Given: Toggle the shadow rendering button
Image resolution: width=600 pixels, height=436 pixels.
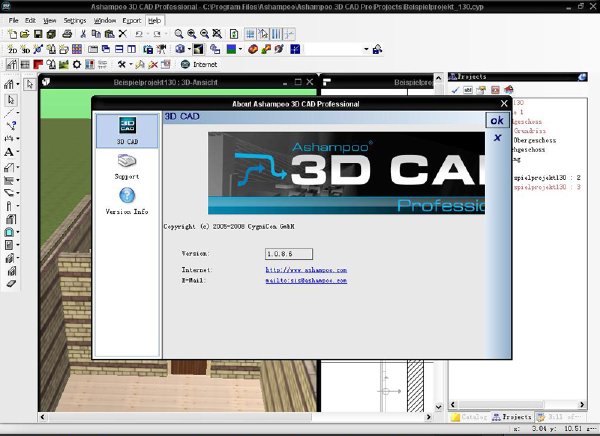Looking at the screenshot, I should tap(198, 49).
